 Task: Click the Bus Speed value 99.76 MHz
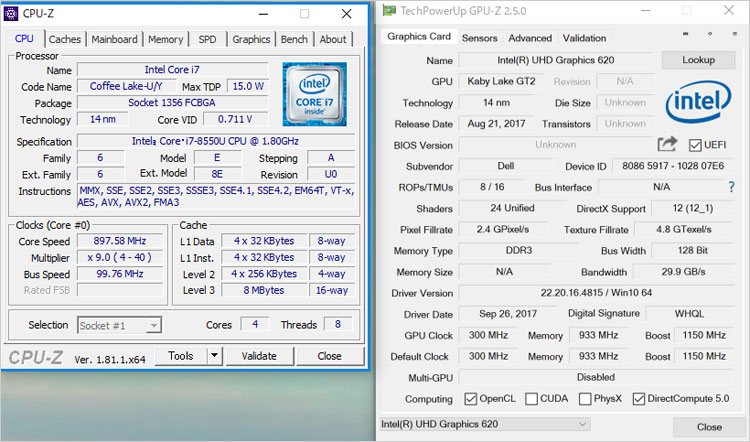point(120,274)
